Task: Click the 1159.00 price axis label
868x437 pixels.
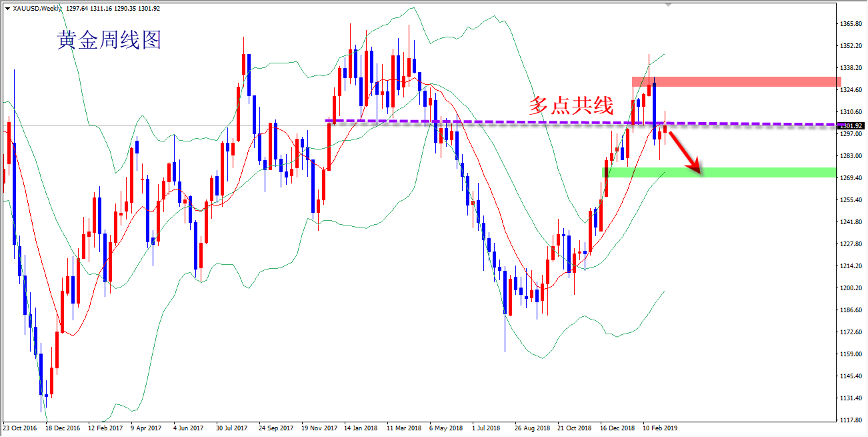Action: [x=851, y=354]
